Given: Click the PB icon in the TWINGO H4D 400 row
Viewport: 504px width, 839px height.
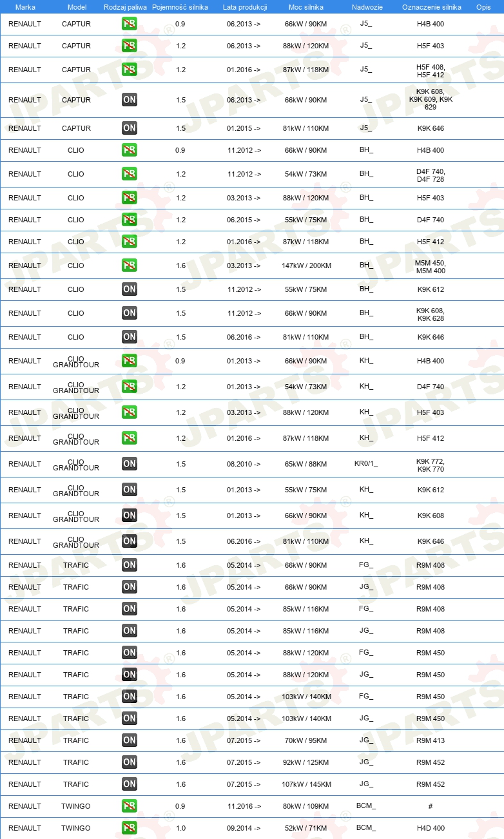Looking at the screenshot, I should pyautogui.click(x=130, y=828).
